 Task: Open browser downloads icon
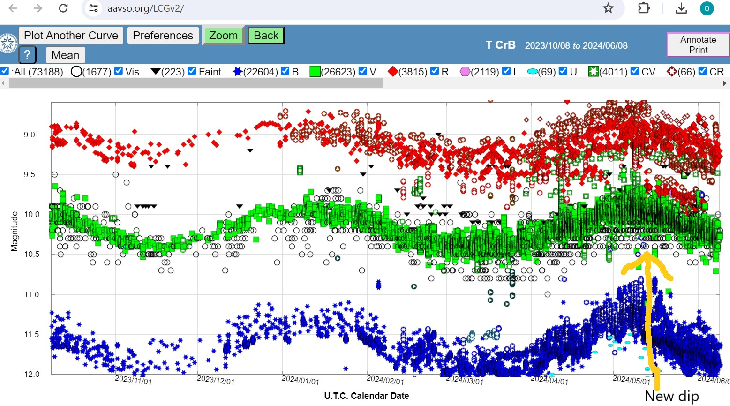[681, 8]
